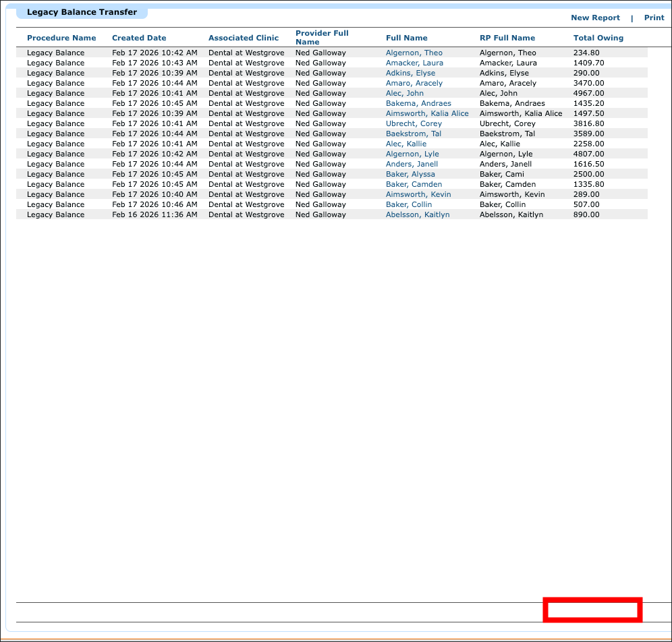This screenshot has height=642, width=672.
Task: Open patient Algernon, Theo link
Action: (414, 53)
